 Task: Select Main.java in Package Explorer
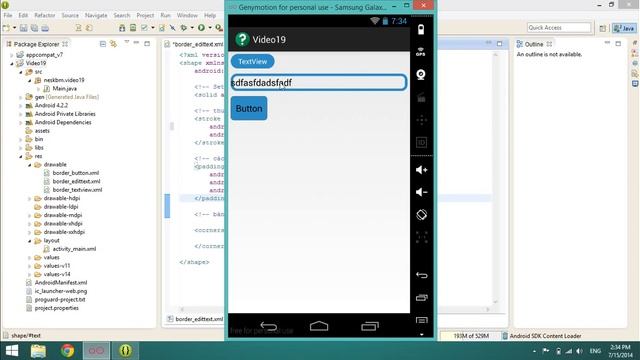point(64,89)
